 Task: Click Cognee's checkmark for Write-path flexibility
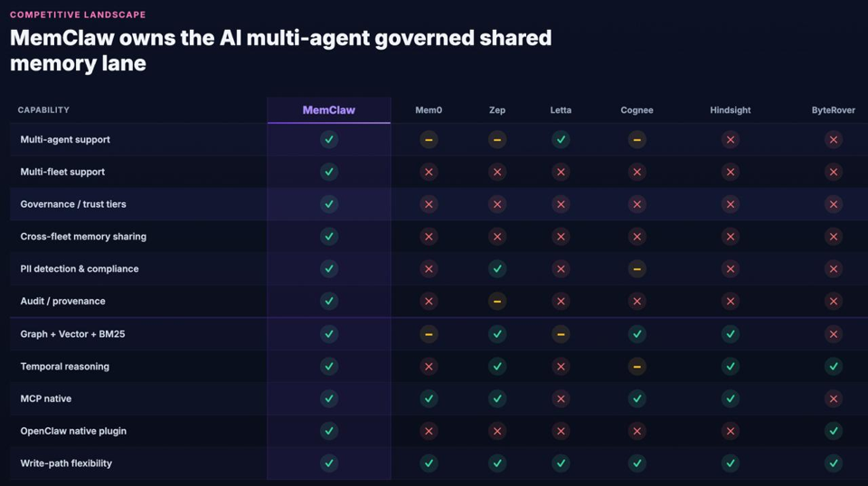[x=637, y=463]
